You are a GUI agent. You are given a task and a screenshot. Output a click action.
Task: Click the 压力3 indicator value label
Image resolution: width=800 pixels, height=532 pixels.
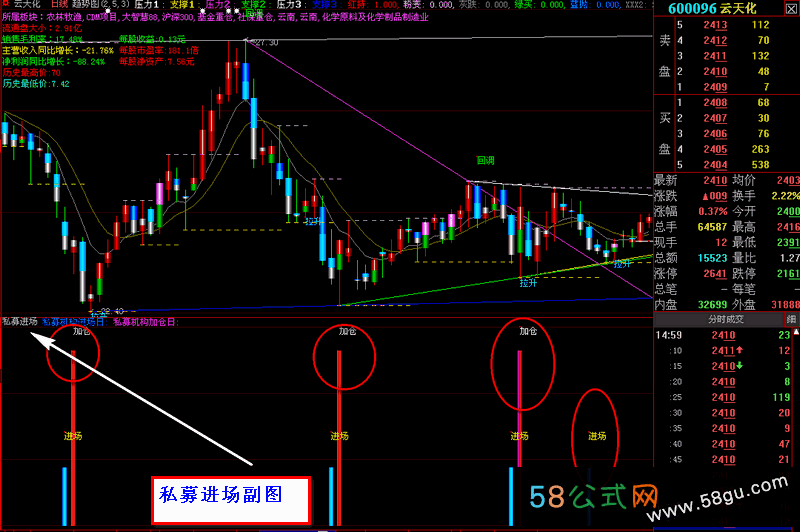pos(291,4)
